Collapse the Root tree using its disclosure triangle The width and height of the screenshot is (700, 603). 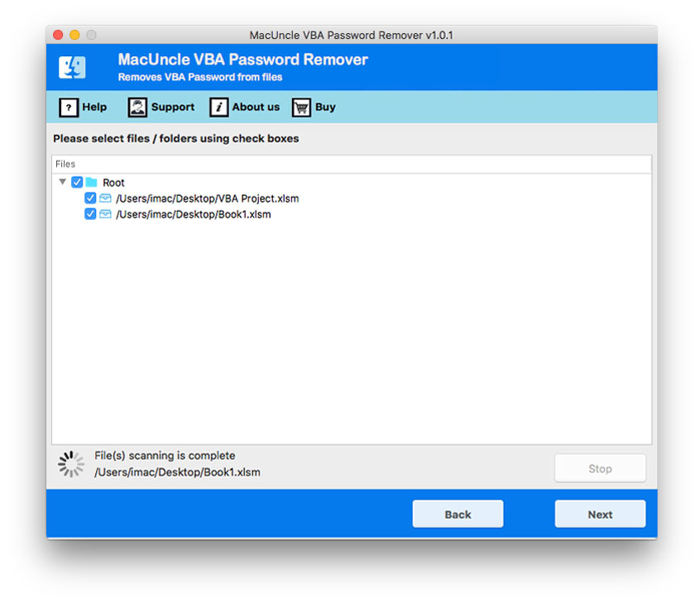[62, 182]
